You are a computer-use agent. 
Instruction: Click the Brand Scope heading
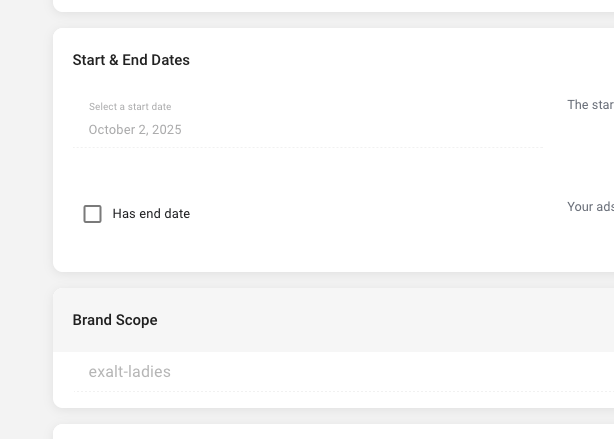click(115, 320)
